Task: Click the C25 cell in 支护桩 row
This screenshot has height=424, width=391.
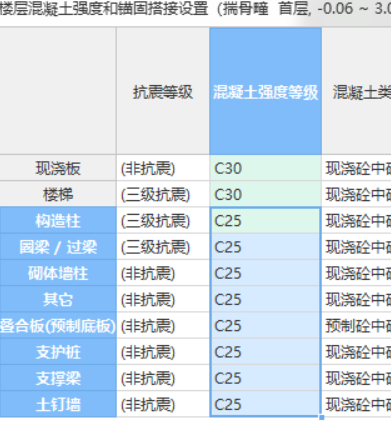Action: coord(265,352)
